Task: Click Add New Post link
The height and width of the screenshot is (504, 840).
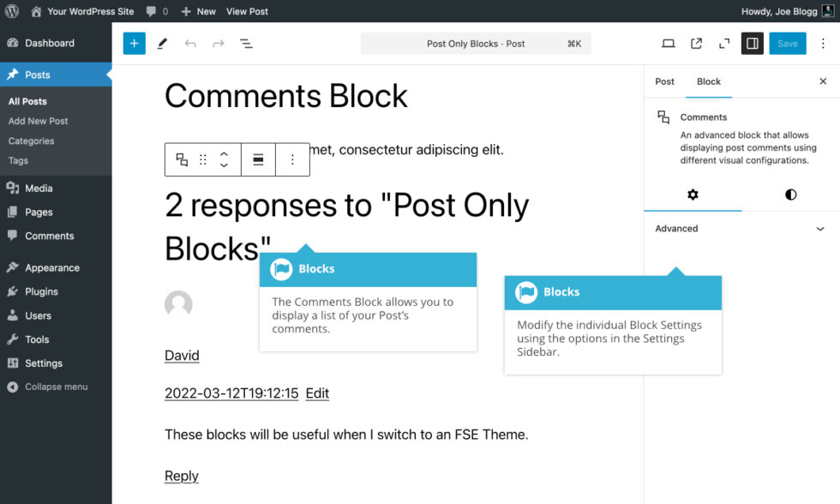Action: (38, 121)
